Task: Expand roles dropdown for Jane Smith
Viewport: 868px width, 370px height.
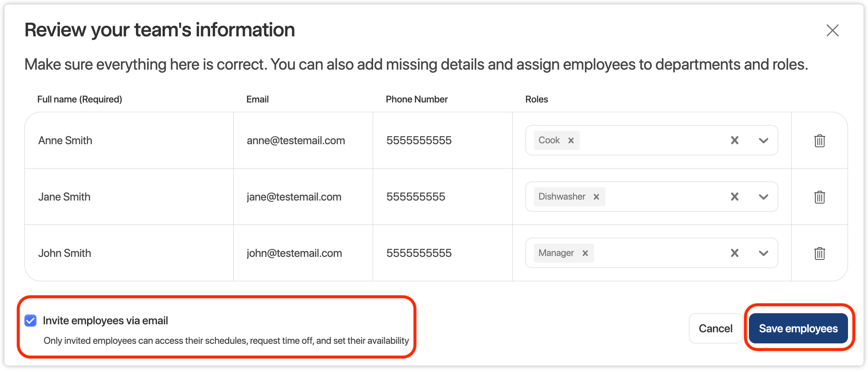Action: point(763,197)
